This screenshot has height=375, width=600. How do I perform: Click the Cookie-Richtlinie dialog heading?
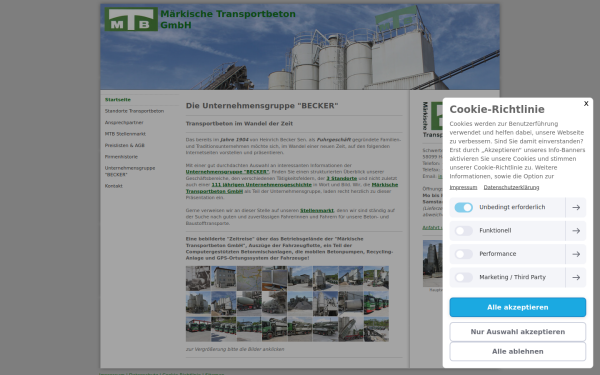click(497, 109)
